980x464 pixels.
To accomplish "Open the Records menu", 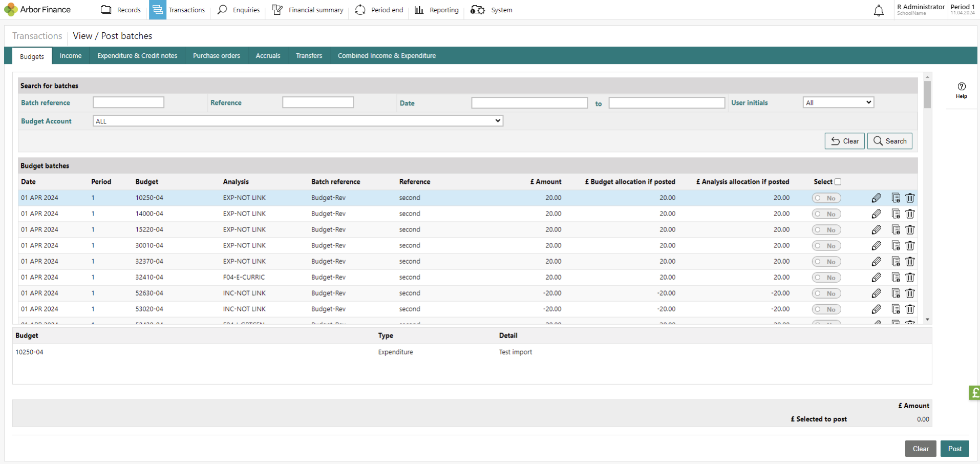I will 121,10.
